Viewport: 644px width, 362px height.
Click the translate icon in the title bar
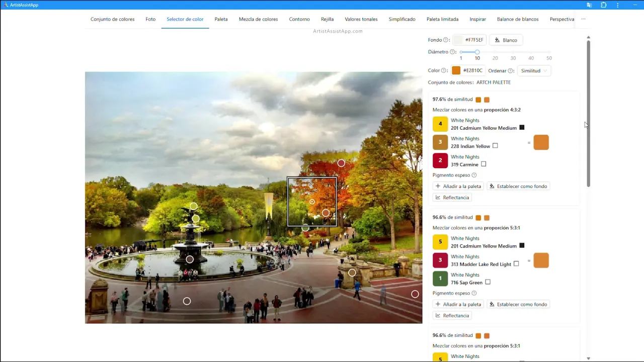tap(589, 5)
